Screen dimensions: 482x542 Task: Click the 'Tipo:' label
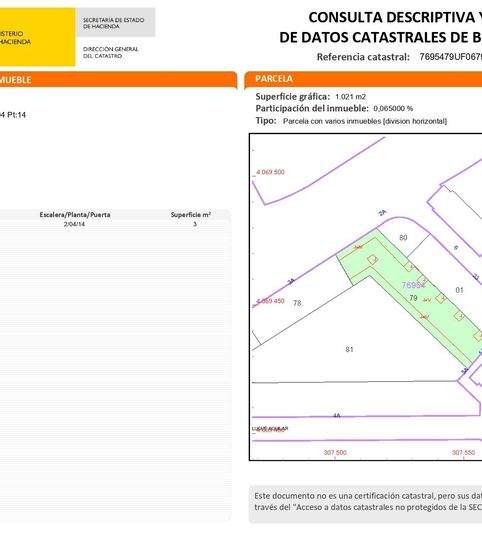[266, 121]
